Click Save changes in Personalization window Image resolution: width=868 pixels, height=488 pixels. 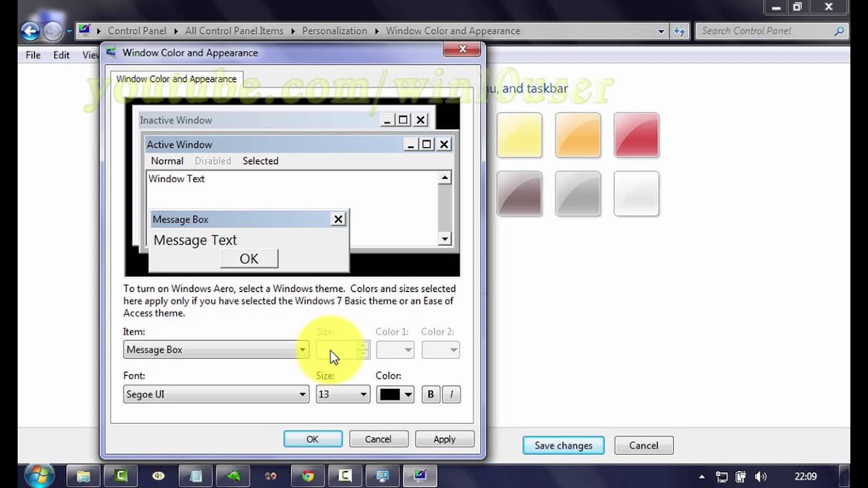pos(564,445)
